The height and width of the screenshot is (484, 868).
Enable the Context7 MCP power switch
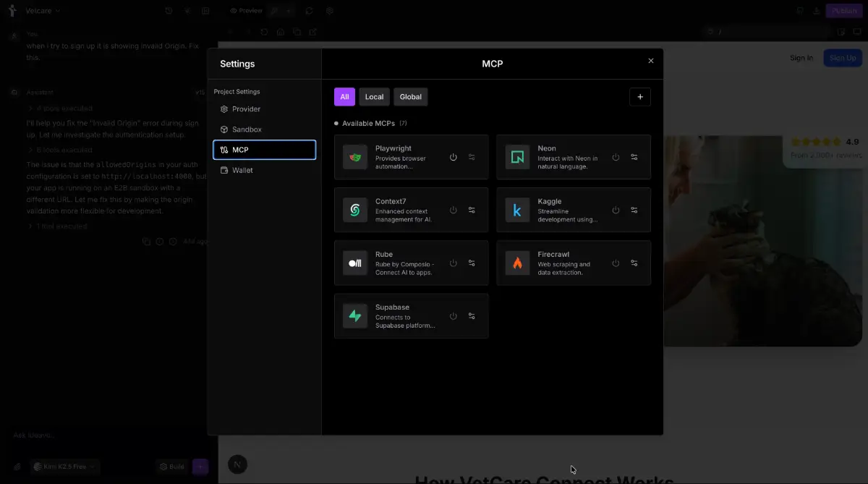pyautogui.click(x=454, y=210)
